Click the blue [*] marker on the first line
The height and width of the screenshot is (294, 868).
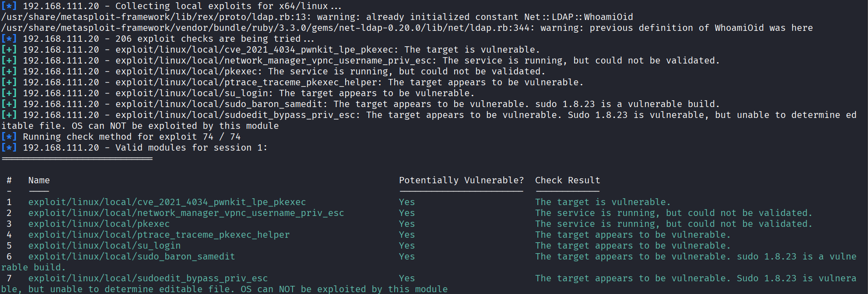(x=9, y=6)
